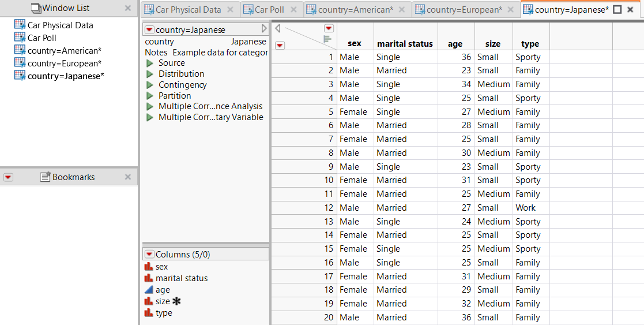Open the Bookmarks red triangle menu
This screenshot has width=644, height=325.
(8, 177)
